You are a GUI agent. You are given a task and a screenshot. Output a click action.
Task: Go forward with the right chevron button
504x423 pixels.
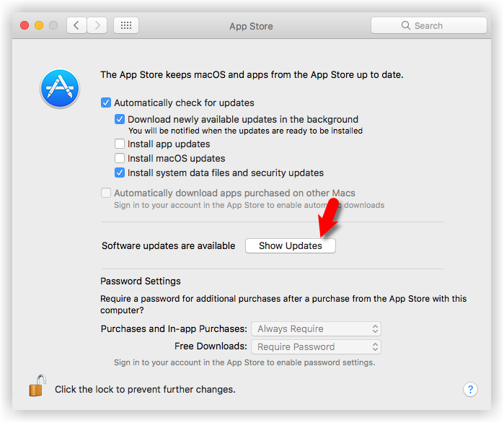[x=97, y=25]
